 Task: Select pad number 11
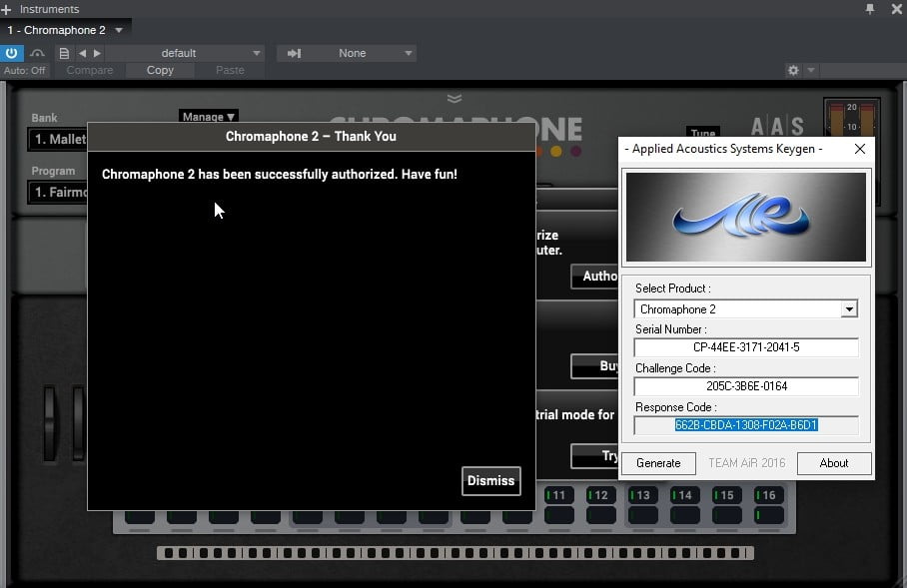point(558,495)
